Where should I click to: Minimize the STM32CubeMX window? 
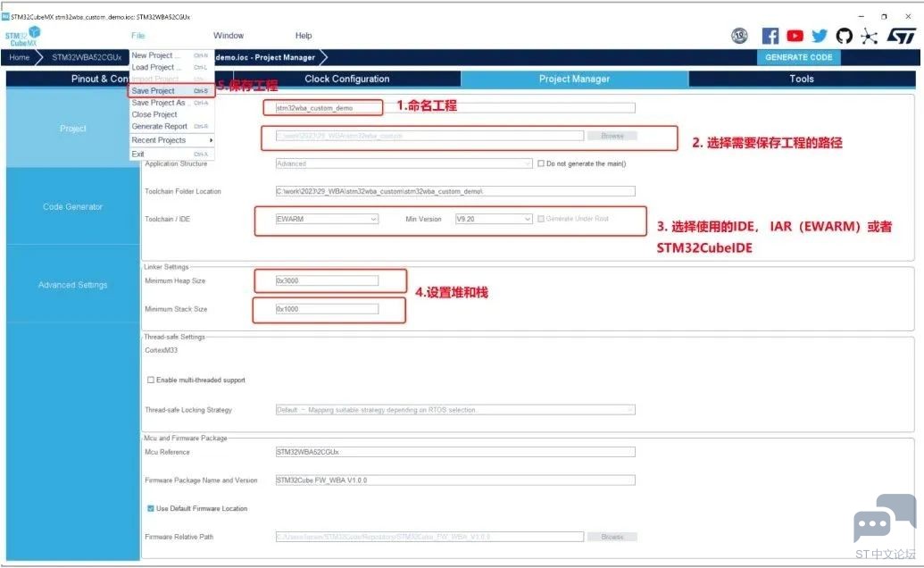pos(861,16)
